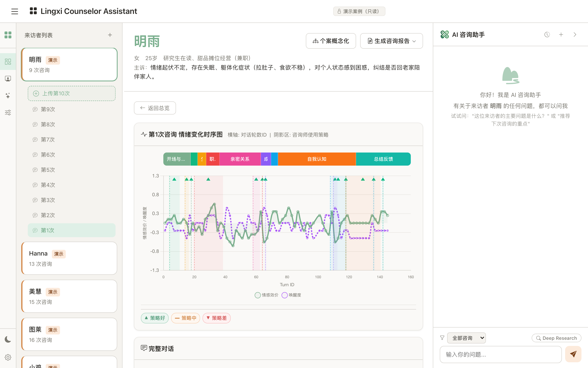Open the dashboard grid sidebar icon
588x368 pixels.
coord(8,35)
